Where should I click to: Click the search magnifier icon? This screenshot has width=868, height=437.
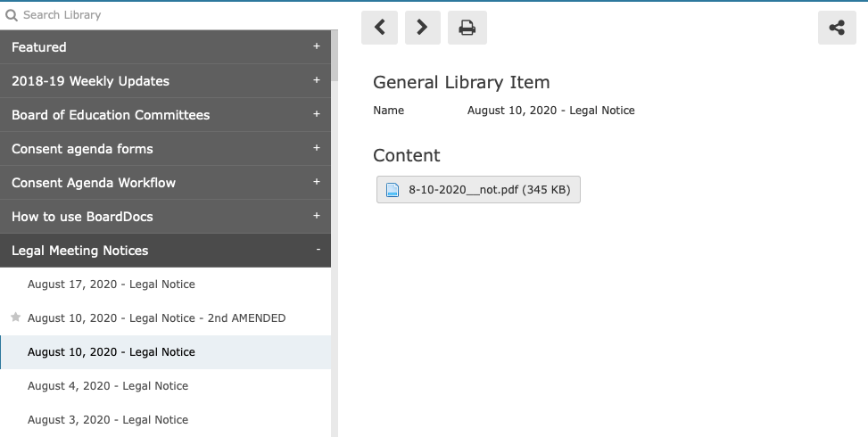tap(11, 15)
